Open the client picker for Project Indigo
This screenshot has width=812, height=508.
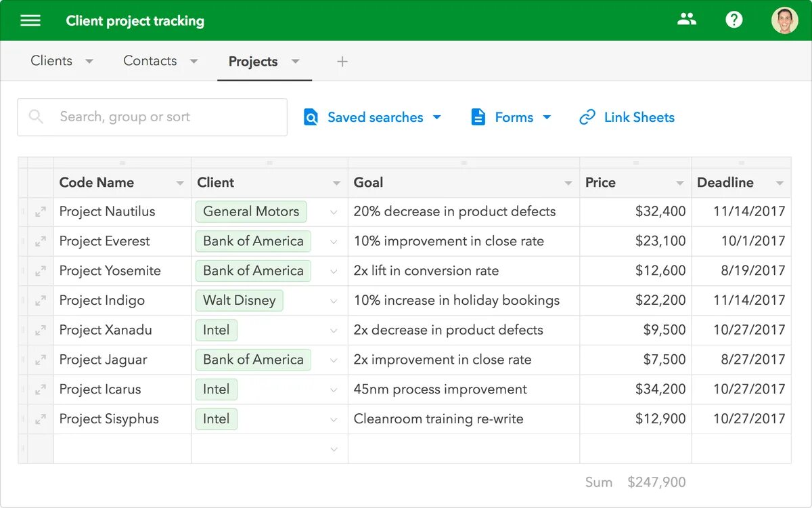334,300
